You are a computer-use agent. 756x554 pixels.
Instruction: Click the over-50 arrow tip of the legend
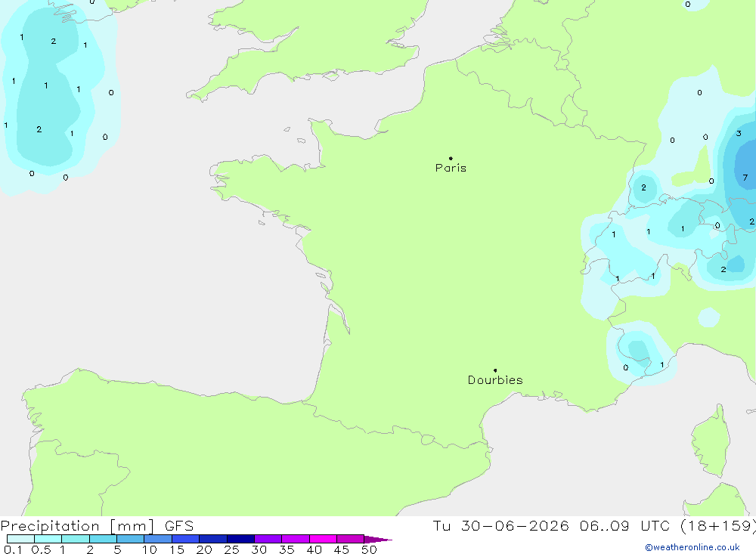[x=378, y=539]
